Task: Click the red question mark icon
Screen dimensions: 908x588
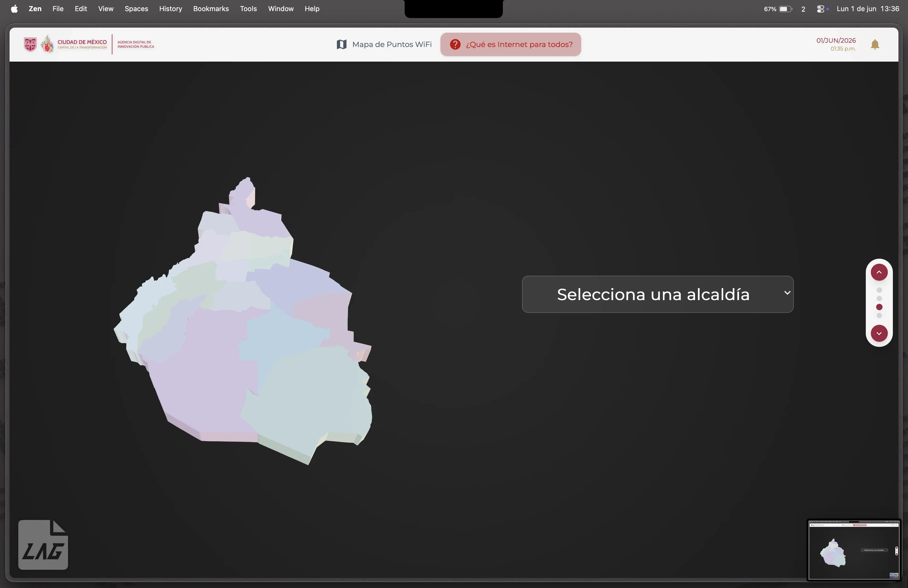Action: click(x=455, y=45)
